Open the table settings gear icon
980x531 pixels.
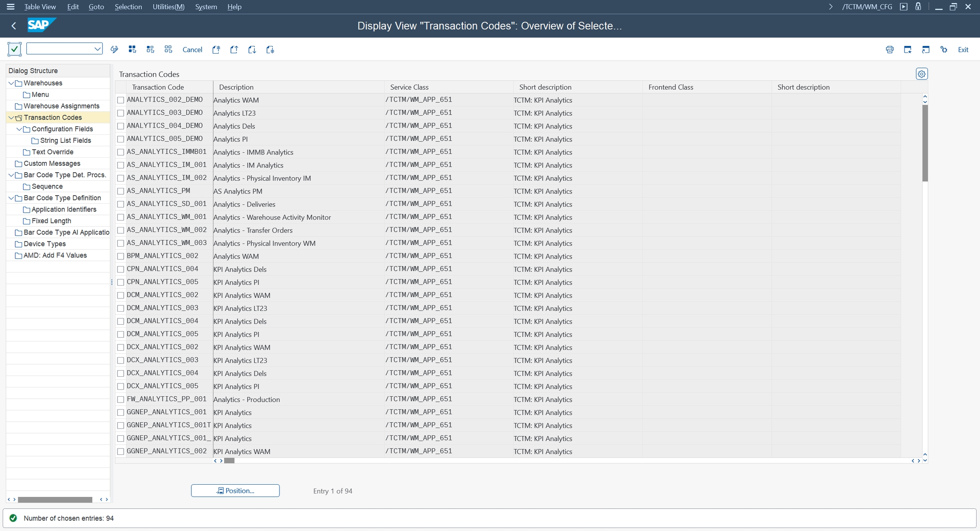coord(921,74)
